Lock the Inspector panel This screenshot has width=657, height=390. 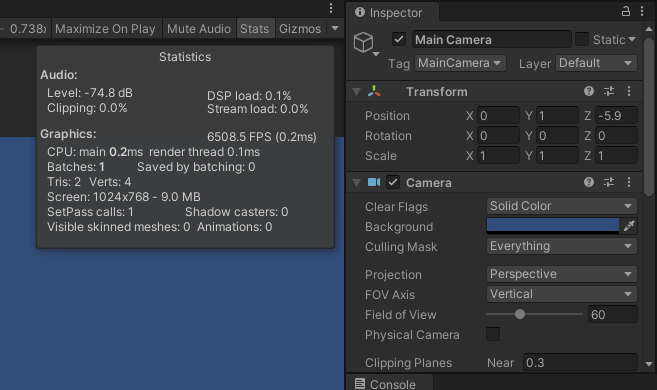coord(626,11)
